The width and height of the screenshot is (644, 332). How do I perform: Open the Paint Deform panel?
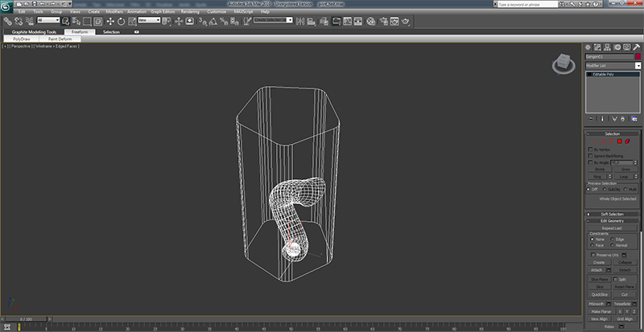pos(60,39)
